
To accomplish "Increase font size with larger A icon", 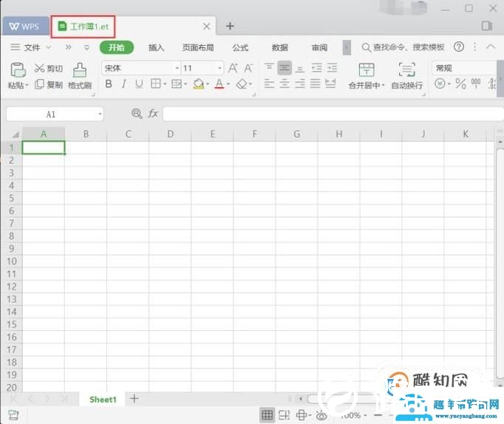I will [x=233, y=68].
